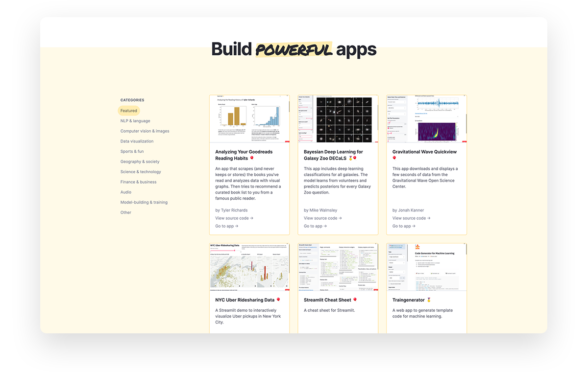Click the balloon icon on Goodreads card
Image resolution: width=588 pixels, height=372 pixels.
pos(252,159)
